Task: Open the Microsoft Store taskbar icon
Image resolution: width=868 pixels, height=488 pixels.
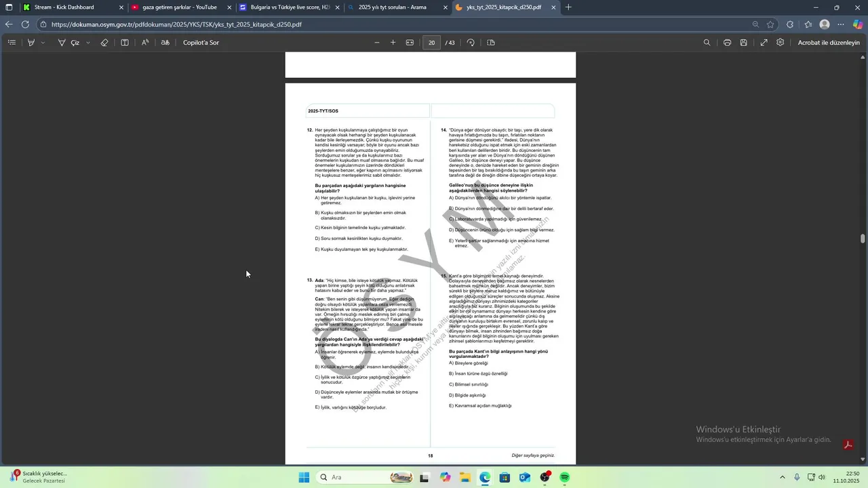Action: pos(505,477)
